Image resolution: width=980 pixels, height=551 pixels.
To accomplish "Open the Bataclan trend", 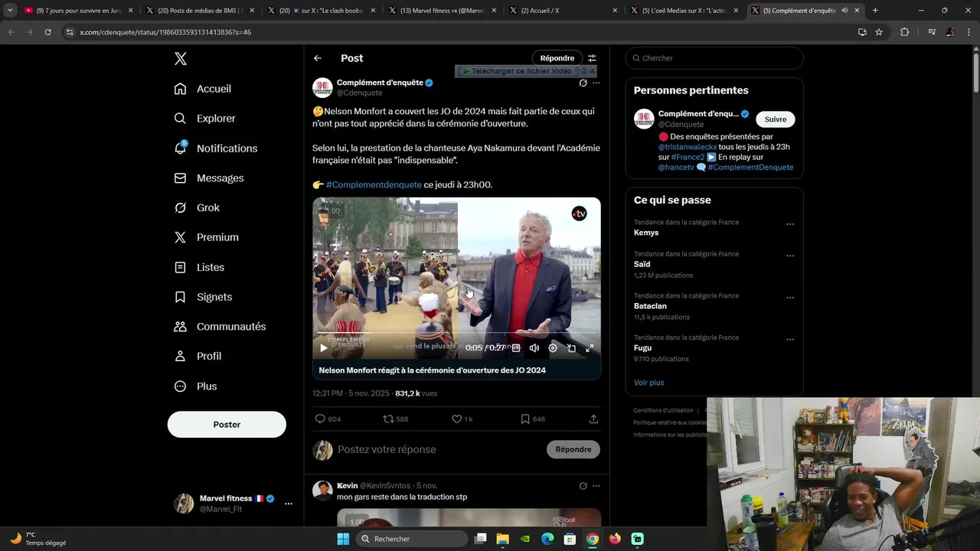I will [714, 306].
